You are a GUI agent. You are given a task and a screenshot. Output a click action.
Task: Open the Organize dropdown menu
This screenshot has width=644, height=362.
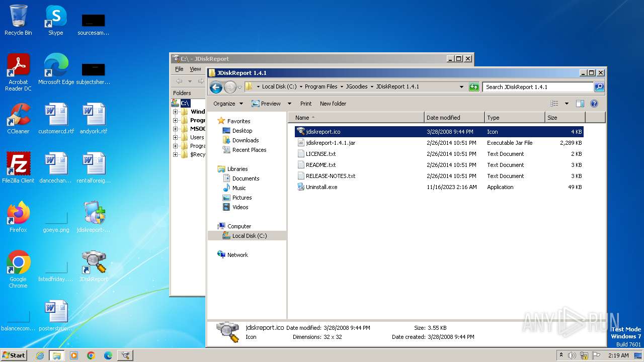pyautogui.click(x=228, y=104)
